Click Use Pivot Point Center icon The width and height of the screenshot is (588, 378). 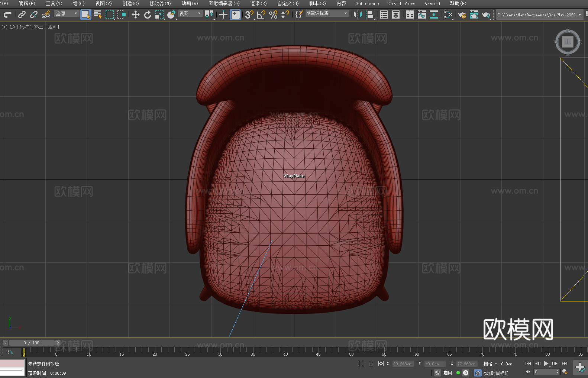(x=209, y=14)
